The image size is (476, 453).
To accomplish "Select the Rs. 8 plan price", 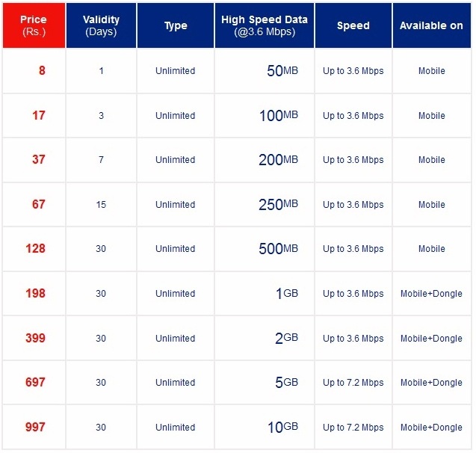I will [42, 71].
